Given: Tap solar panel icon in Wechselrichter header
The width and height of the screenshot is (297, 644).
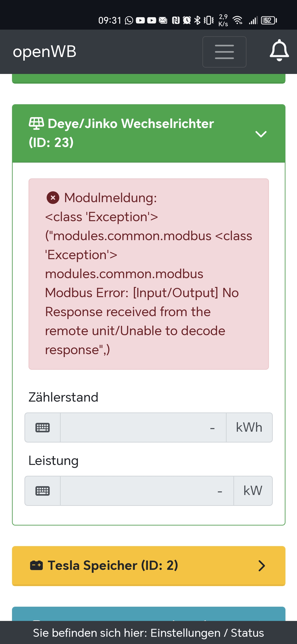Looking at the screenshot, I should point(36,123).
